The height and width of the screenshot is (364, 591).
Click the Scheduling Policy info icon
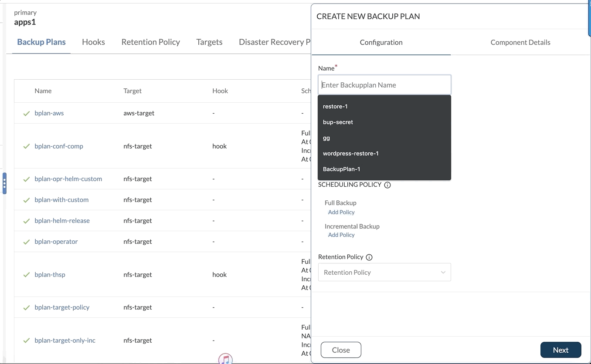tap(387, 185)
